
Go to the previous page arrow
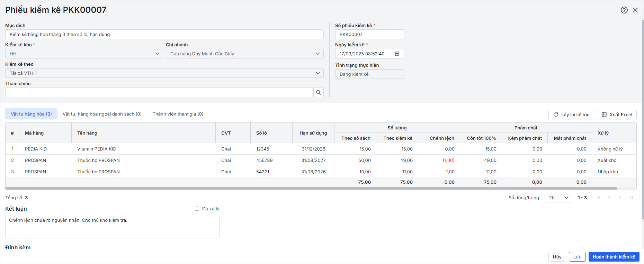[x=609, y=198]
